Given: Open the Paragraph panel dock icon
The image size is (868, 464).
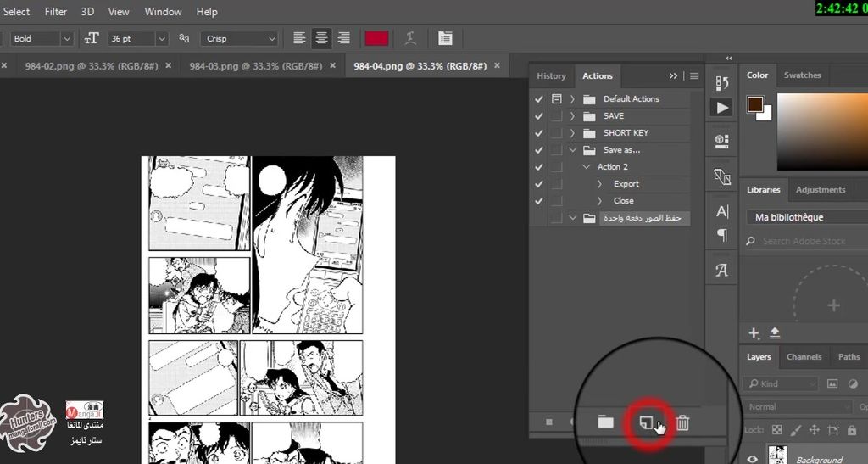Looking at the screenshot, I should pyautogui.click(x=722, y=235).
